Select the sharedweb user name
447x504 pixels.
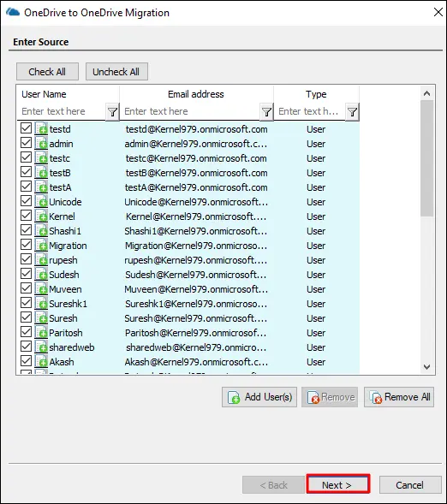click(72, 347)
